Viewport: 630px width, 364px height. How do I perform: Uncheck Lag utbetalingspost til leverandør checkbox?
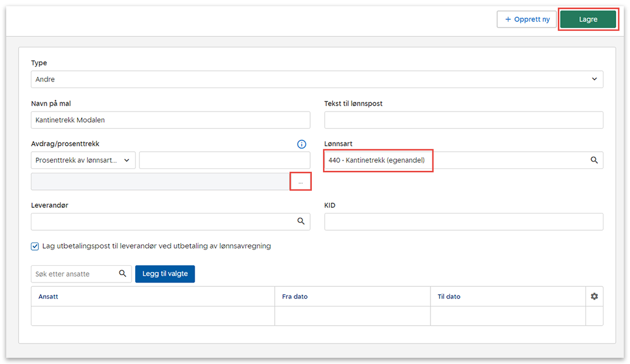tap(35, 246)
